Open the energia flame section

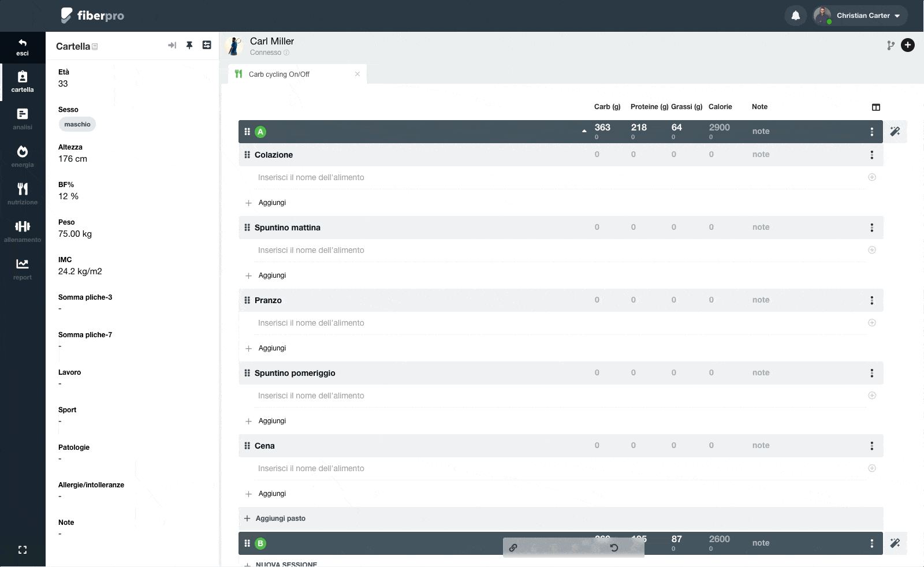23,156
